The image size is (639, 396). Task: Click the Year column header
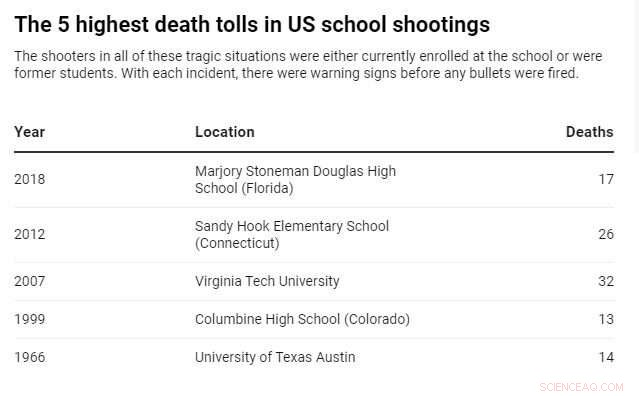pyautogui.click(x=29, y=132)
